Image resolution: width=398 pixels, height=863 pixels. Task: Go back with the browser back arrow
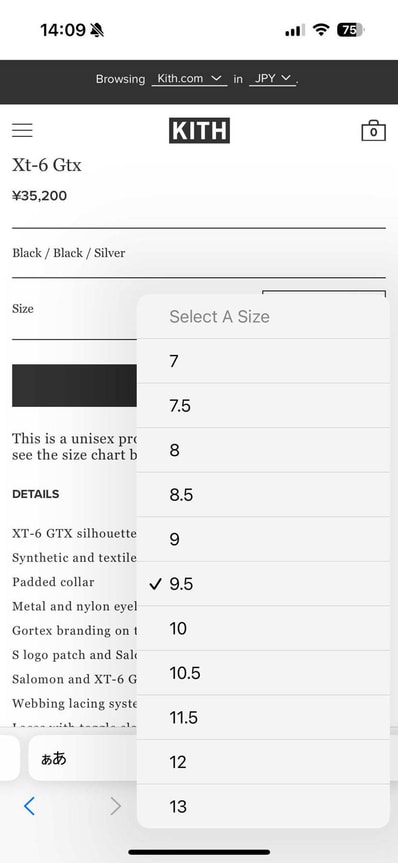29,806
